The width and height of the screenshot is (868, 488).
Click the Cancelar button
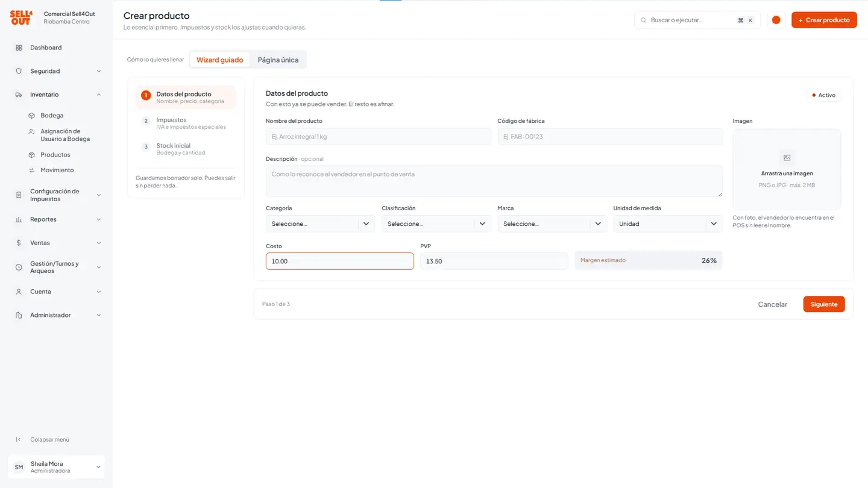click(x=772, y=304)
